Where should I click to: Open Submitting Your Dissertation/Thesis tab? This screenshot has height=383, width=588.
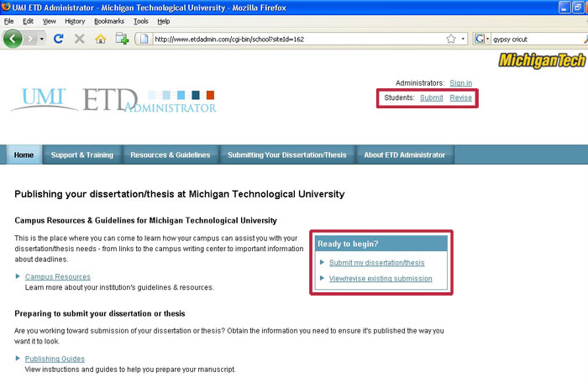(287, 155)
